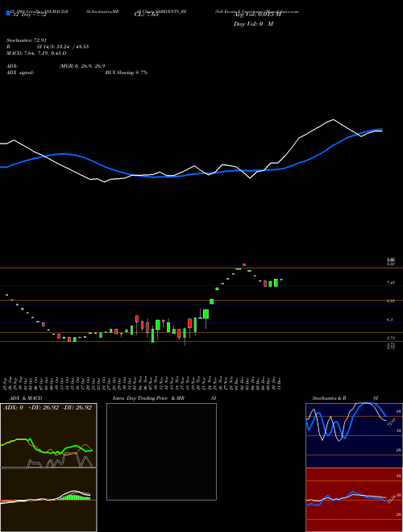This screenshot has width=403, height=532.
Task: Click the 'ADX signal:' label
Action: tap(20, 73)
